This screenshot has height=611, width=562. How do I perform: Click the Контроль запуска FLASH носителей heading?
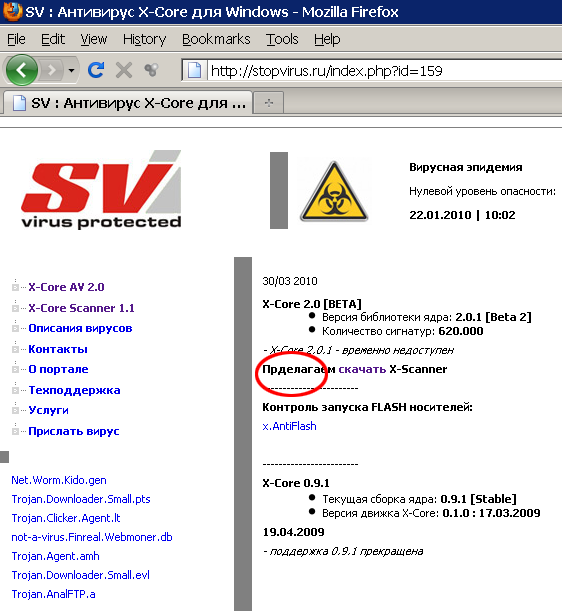point(367,407)
